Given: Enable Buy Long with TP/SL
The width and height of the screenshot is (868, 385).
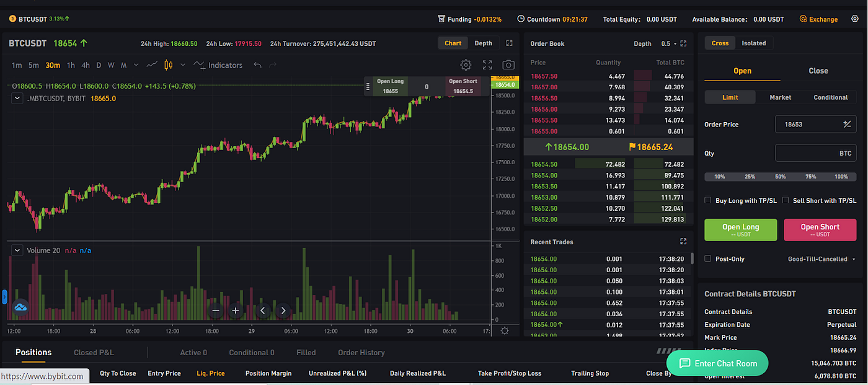Looking at the screenshot, I should click(x=707, y=200).
